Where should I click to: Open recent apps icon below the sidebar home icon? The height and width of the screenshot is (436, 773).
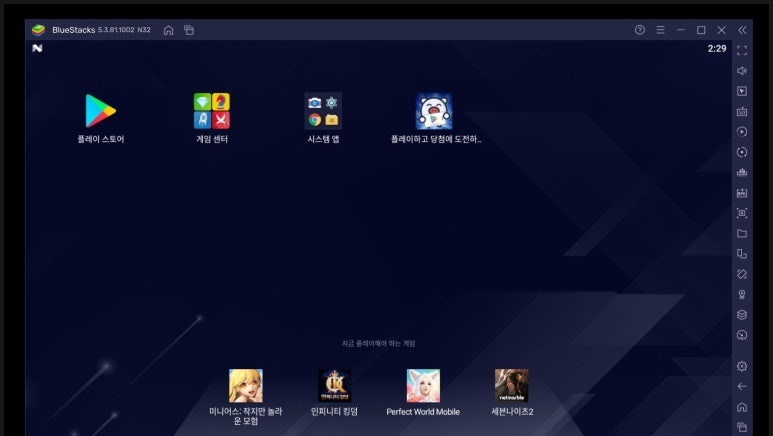pyautogui.click(x=742, y=427)
